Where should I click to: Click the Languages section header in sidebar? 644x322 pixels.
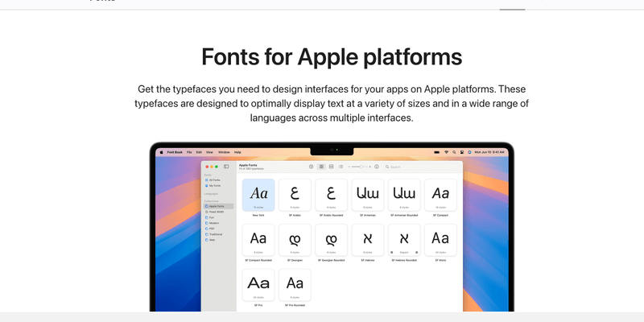pyautogui.click(x=212, y=193)
